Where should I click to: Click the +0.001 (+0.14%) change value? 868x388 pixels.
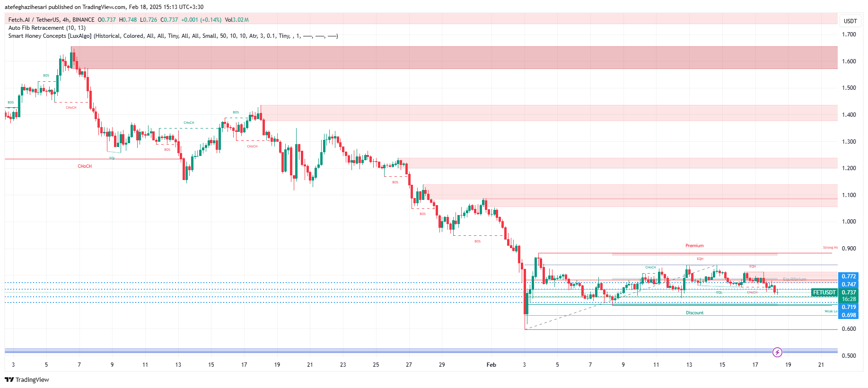coord(201,20)
